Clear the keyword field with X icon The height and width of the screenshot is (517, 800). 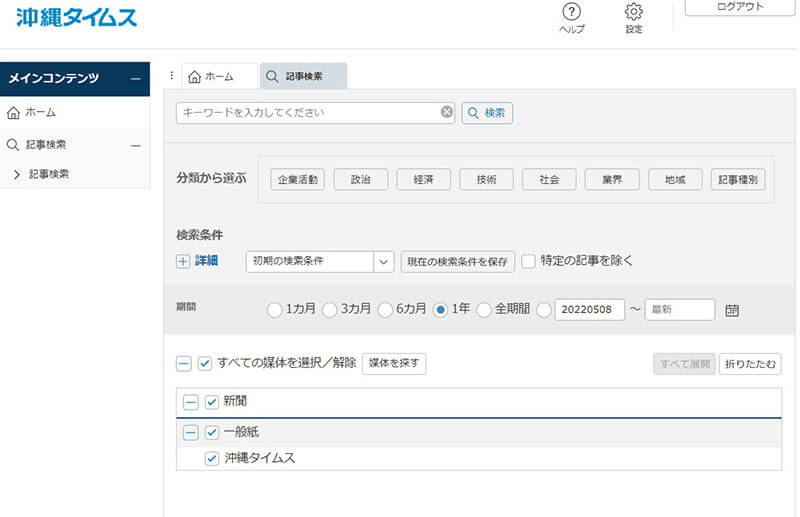coord(447,113)
